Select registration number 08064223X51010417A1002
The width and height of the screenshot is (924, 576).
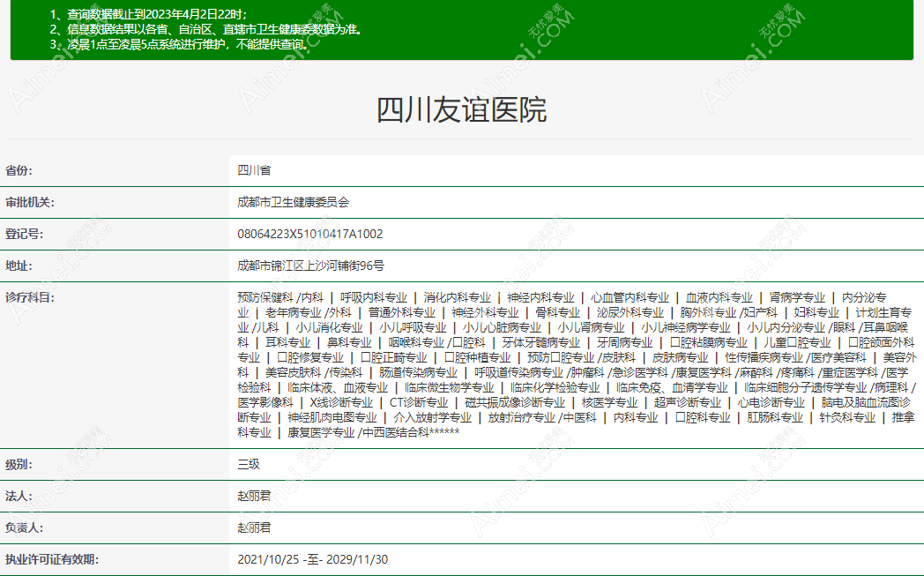point(310,234)
